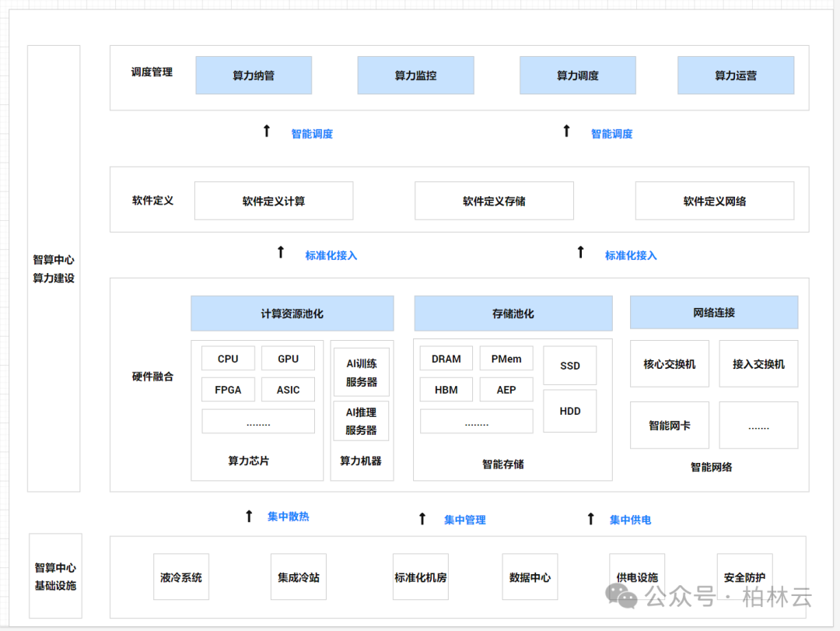The height and width of the screenshot is (631, 840).
Task: Click the FPGA chip box
Action: [228, 390]
